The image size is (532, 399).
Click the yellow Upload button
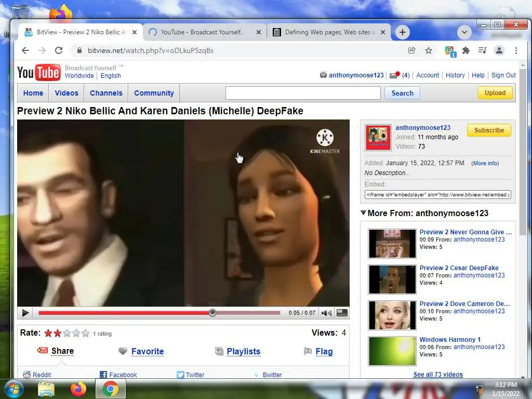pyautogui.click(x=495, y=93)
